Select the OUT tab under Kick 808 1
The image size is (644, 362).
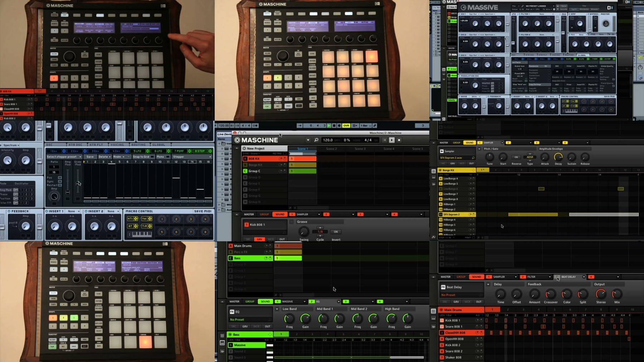[282, 239]
